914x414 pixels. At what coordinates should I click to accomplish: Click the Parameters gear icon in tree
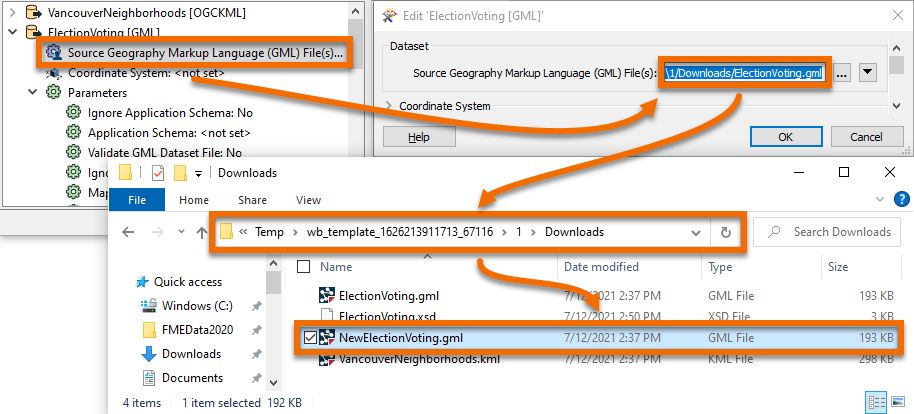[x=54, y=93]
